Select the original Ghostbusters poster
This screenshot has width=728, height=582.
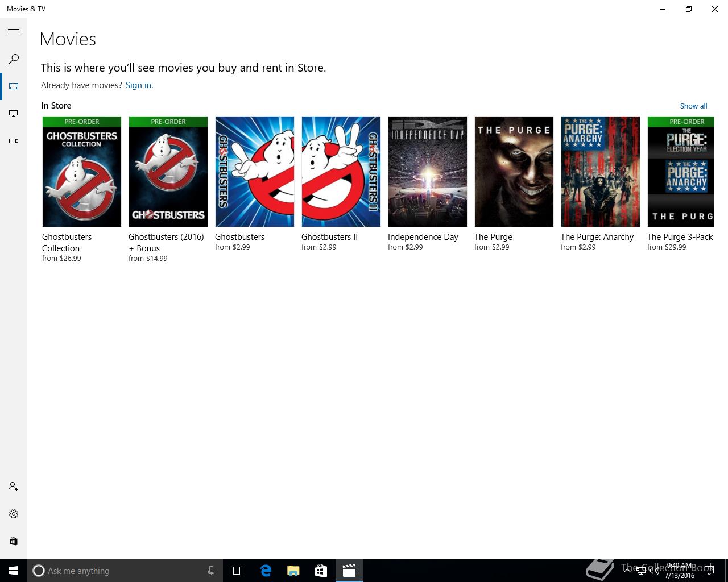point(255,172)
